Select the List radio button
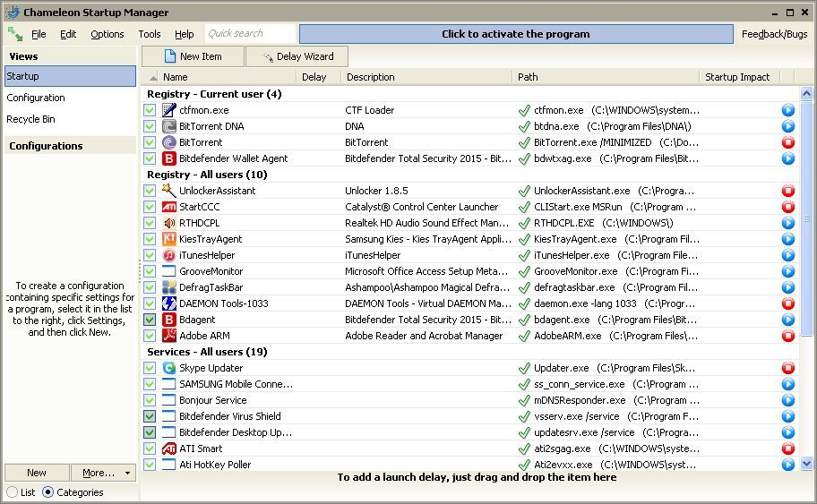 pyautogui.click(x=12, y=492)
